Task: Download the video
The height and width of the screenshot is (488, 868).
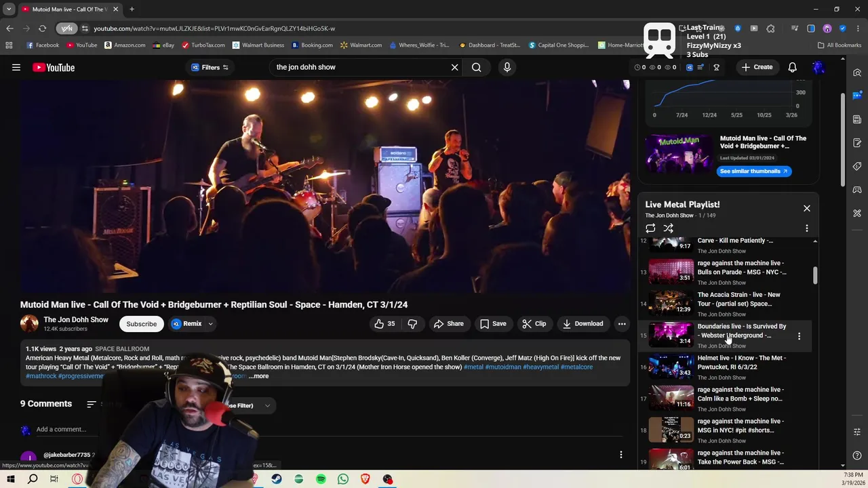Action: (583, 324)
